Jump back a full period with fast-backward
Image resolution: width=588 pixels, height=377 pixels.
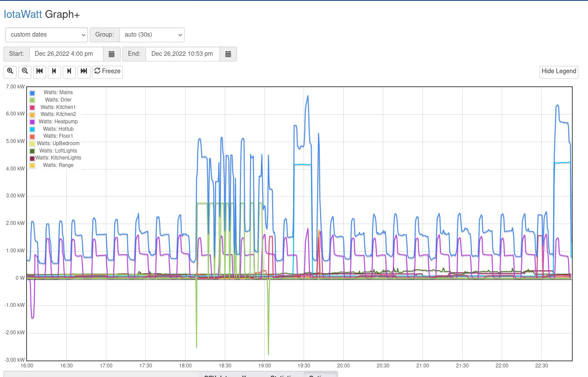40,71
